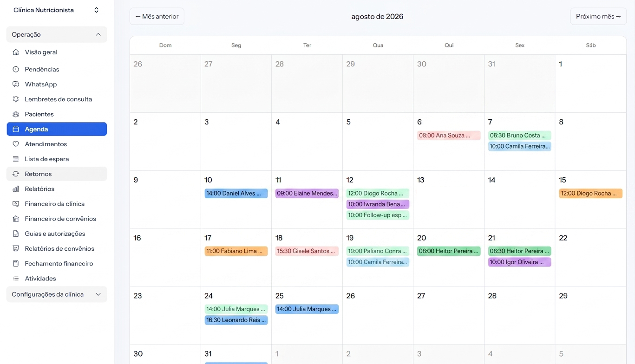Open Fechamento financeiro in the sidebar
The image size is (635, 364).
click(57, 263)
